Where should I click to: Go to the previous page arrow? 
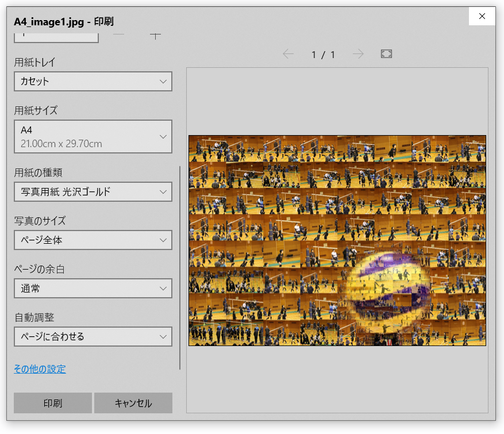click(x=288, y=54)
